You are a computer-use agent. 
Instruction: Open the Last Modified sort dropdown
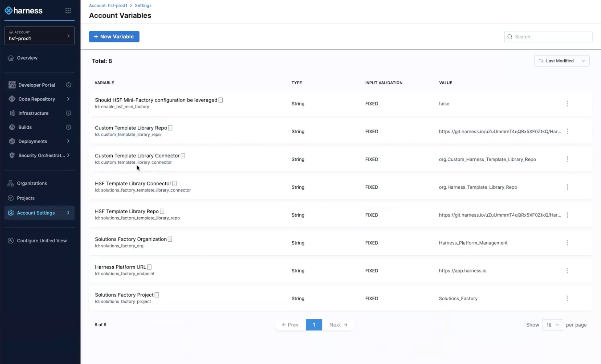coord(561,61)
